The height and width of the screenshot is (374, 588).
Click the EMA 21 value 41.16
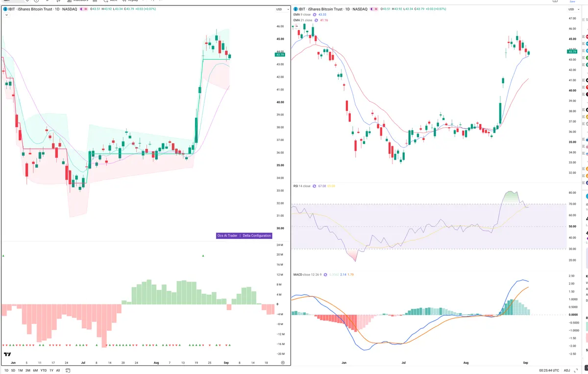(x=324, y=20)
